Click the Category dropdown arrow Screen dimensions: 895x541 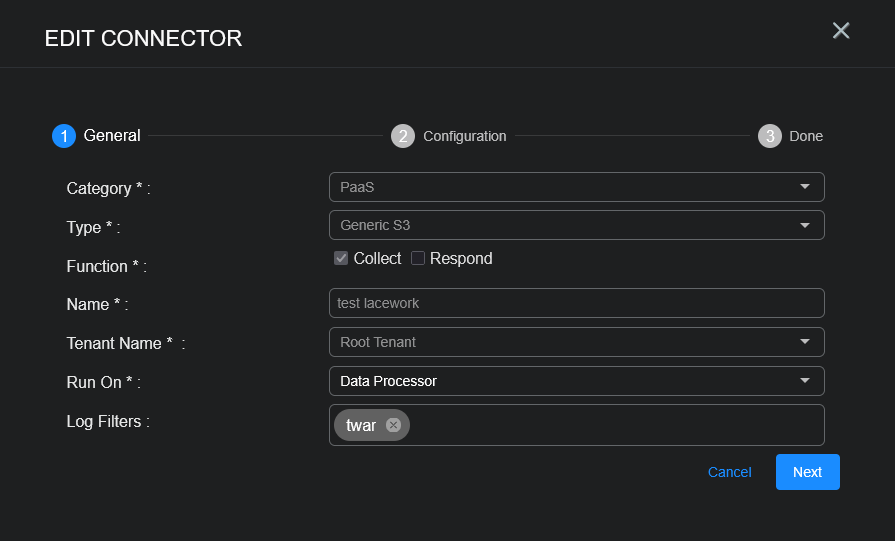805,187
